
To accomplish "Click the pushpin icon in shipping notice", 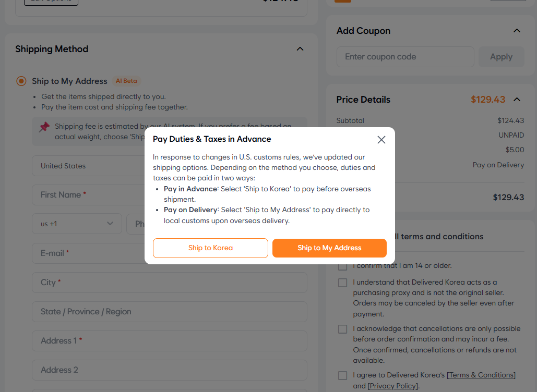I will click(44, 127).
